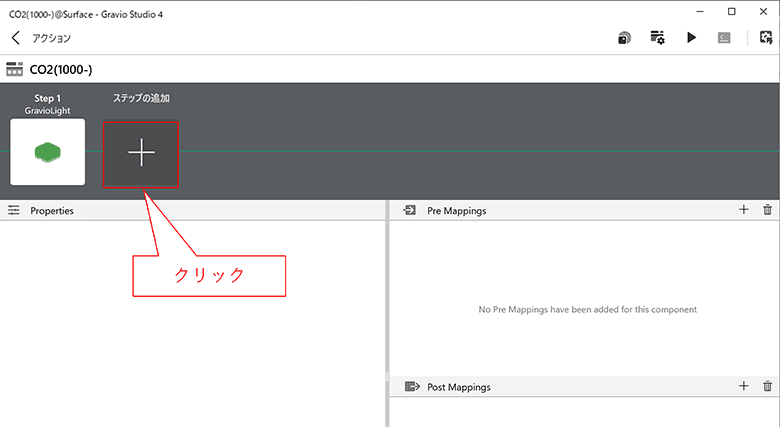Delete Post Mapping using the trash icon
The height and width of the screenshot is (427, 780).
[768, 386]
